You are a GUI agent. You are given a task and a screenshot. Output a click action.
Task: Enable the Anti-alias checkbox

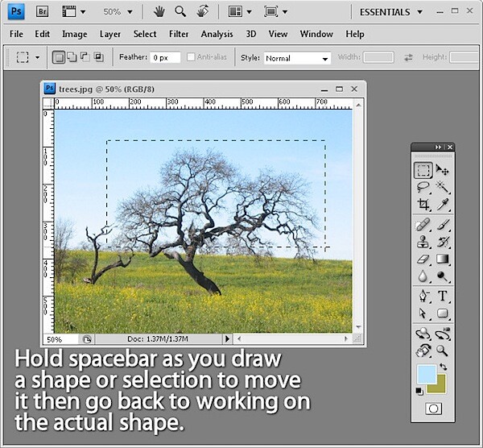pyautogui.click(x=191, y=57)
